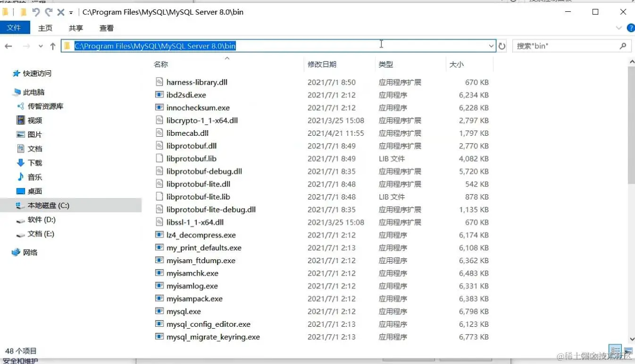Select the 文档 Documents sidebar item
Screen dimensions: 635x364
click(35, 149)
